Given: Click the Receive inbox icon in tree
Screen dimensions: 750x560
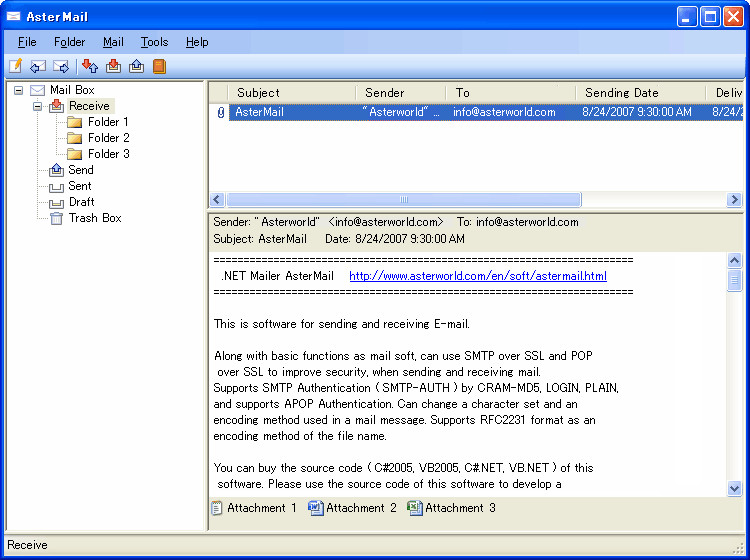Looking at the screenshot, I should 56,106.
